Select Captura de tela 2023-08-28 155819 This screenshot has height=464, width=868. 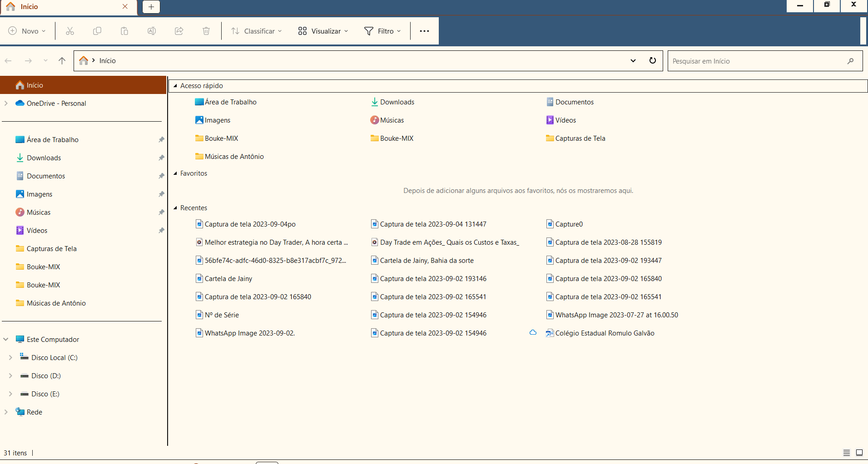604,242
